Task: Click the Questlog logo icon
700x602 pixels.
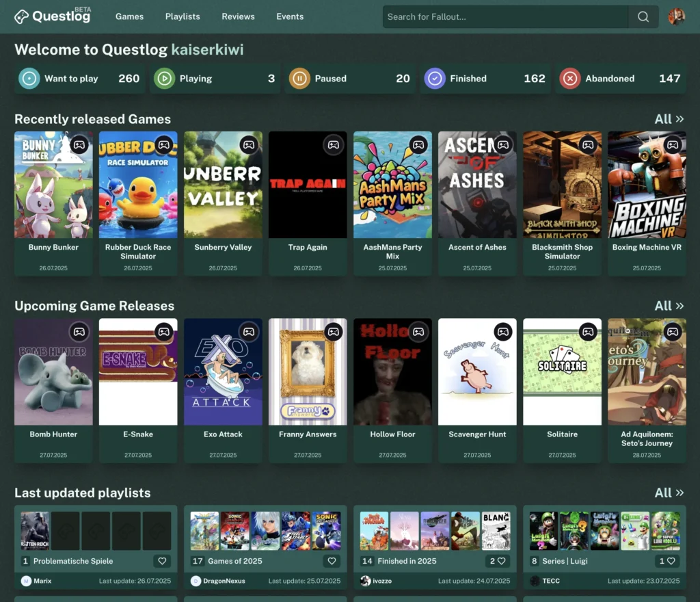Action: [21, 17]
